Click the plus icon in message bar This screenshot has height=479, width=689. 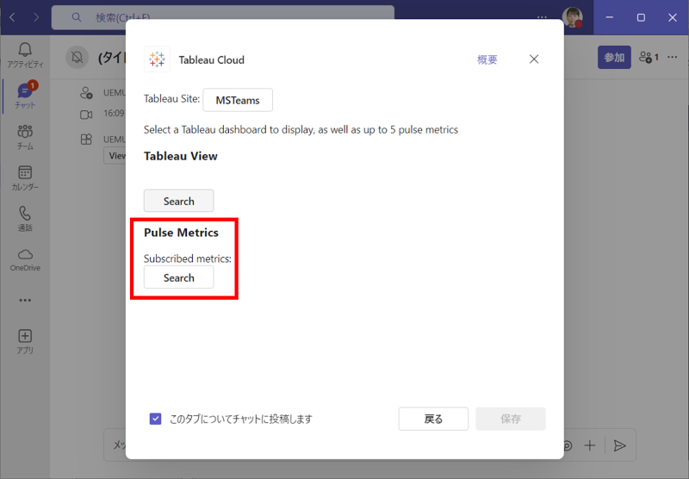coord(590,446)
